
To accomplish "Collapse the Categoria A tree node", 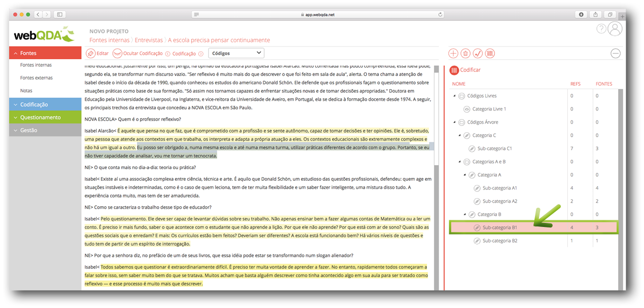I will (465, 175).
